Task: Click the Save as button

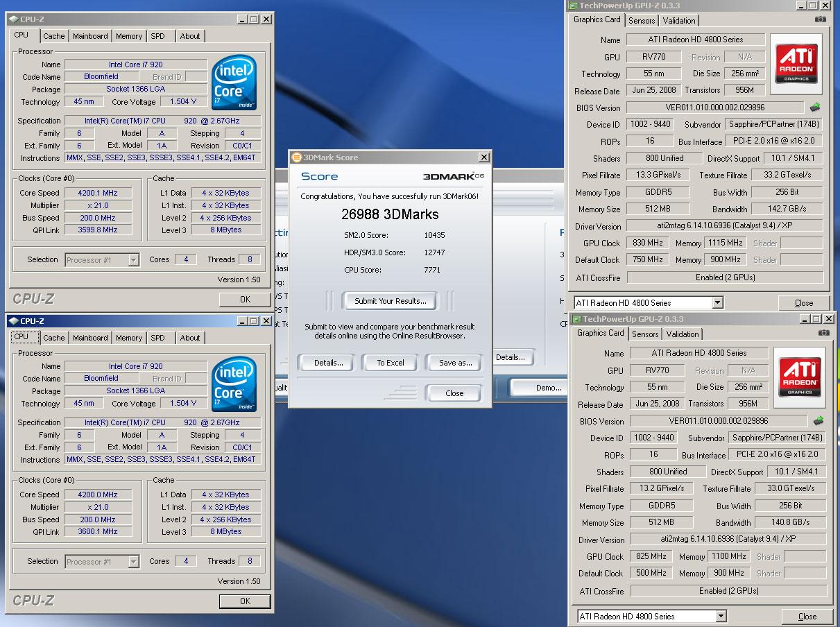Action: point(455,363)
